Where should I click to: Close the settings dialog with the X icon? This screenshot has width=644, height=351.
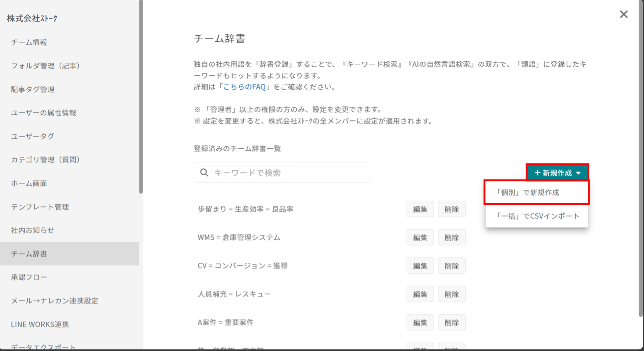coord(623,14)
